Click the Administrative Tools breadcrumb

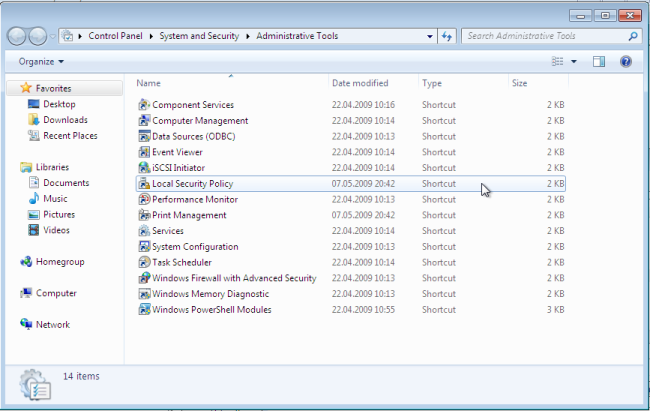(297, 36)
